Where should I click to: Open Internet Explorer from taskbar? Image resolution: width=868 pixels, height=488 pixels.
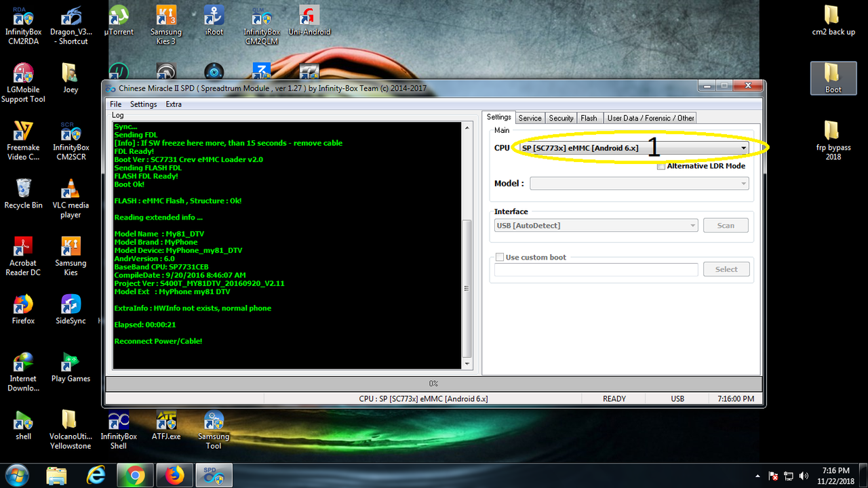(x=96, y=476)
